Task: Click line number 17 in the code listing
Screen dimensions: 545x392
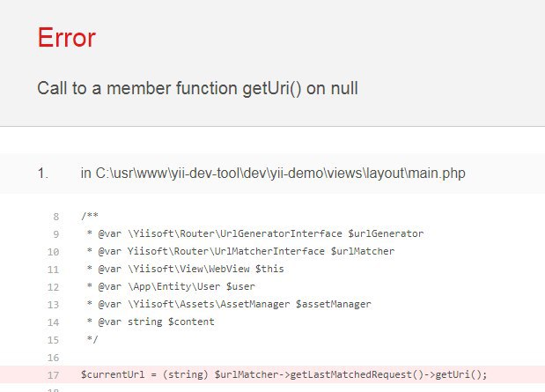Action: point(53,375)
